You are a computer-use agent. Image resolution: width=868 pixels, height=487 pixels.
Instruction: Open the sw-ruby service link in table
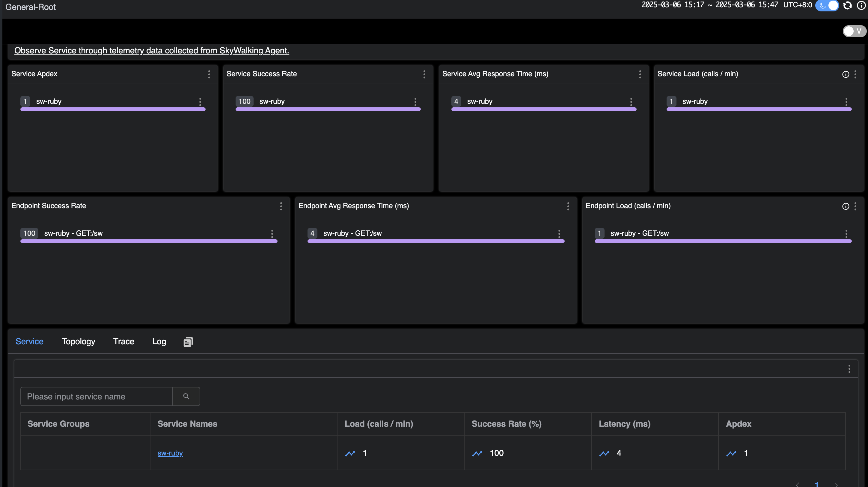coord(170,453)
